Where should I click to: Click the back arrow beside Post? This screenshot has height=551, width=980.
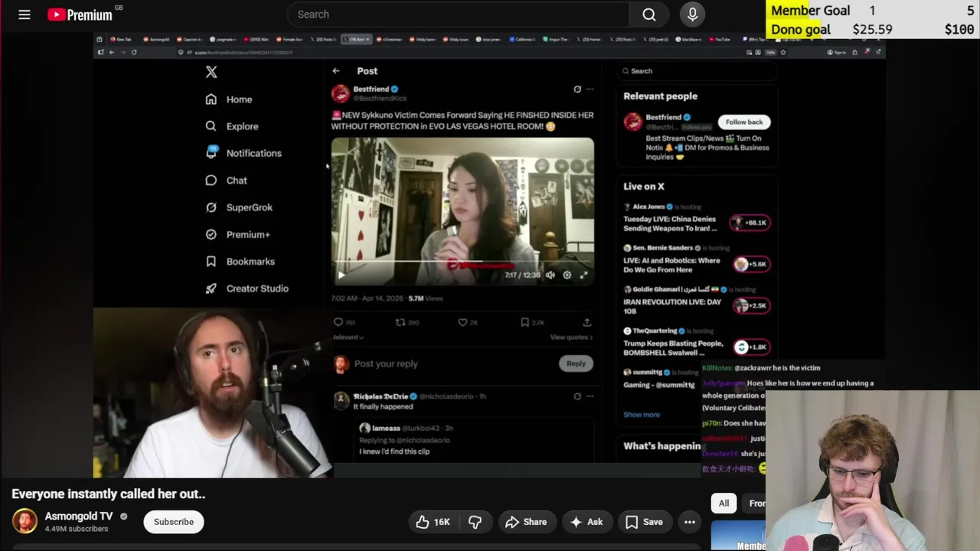pyautogui.click(x=336, y=70)
